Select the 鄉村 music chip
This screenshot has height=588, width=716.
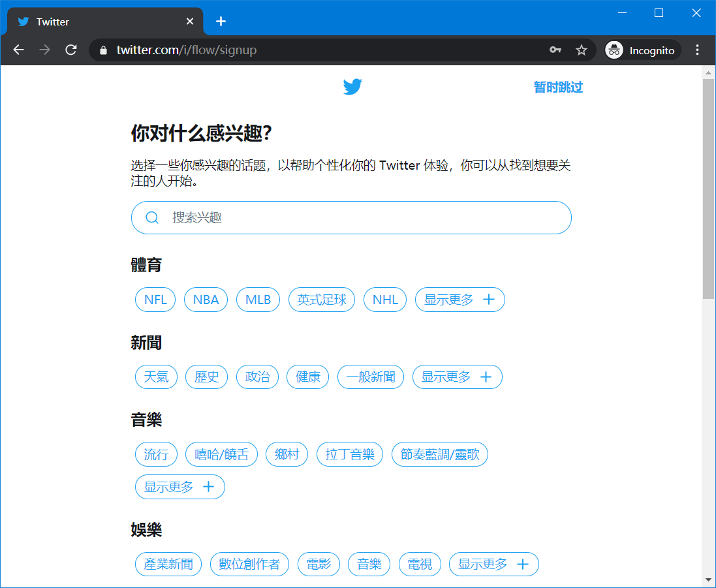[x=287, y=454]
